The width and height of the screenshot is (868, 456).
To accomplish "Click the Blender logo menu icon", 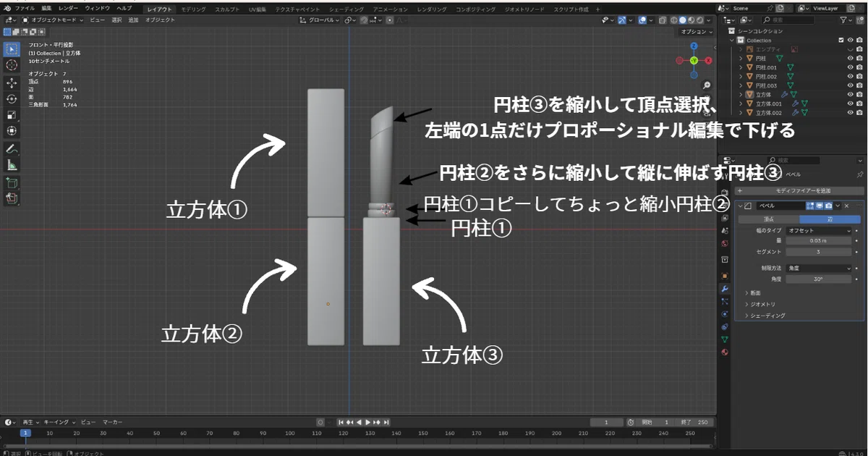I will (x=7, y=7).
